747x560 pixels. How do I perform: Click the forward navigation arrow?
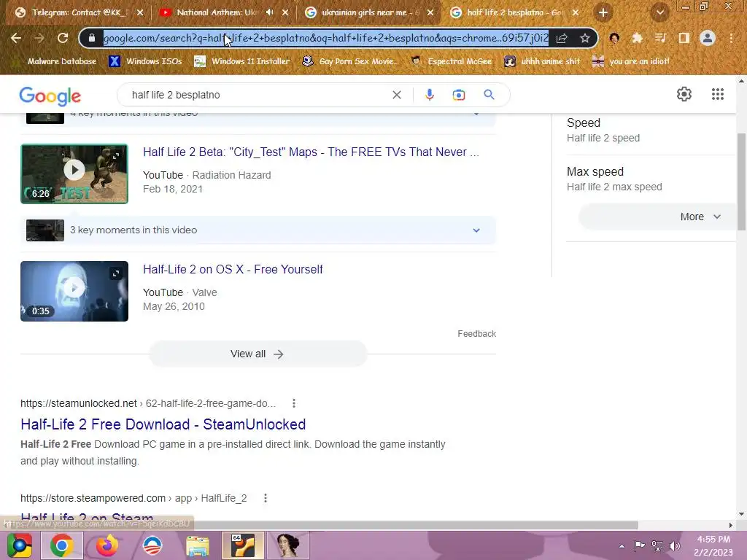[39, 38]
